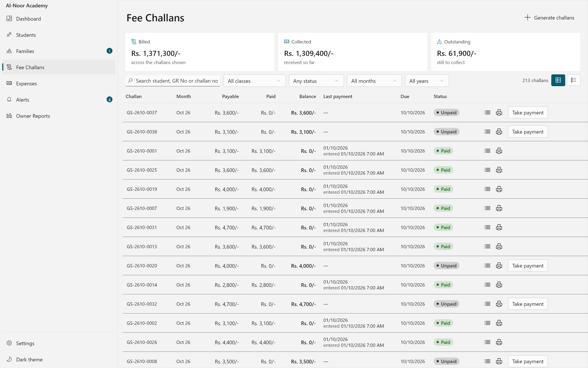Take payment for challan GS-2610-0037
The image size is (588, 368).
click(528, 112)
